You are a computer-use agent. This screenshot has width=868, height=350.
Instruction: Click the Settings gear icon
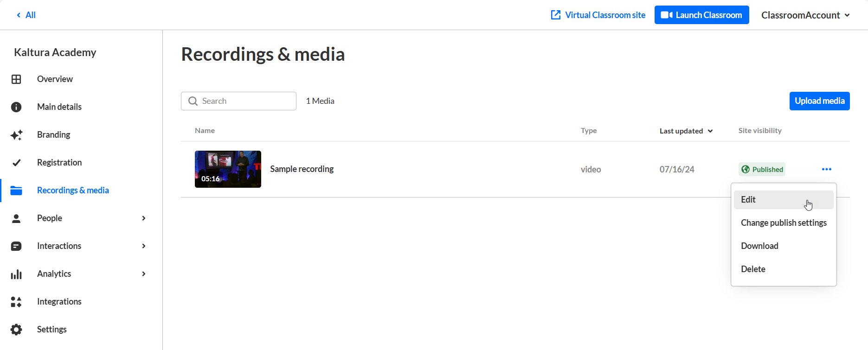[x=16, y=330]
